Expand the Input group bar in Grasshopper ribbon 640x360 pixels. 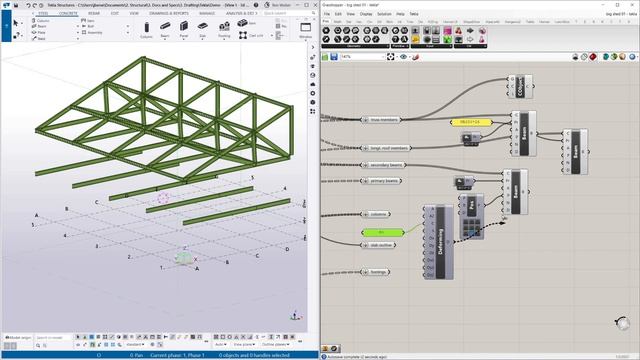[432, 47]
